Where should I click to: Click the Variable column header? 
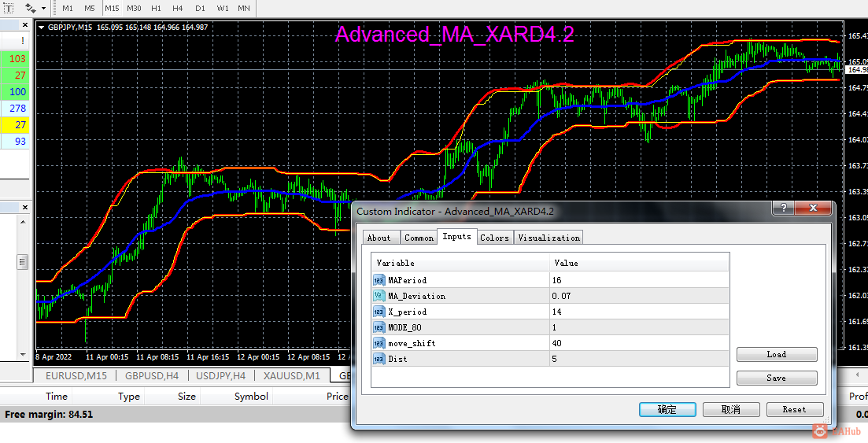tap(460, 263)
